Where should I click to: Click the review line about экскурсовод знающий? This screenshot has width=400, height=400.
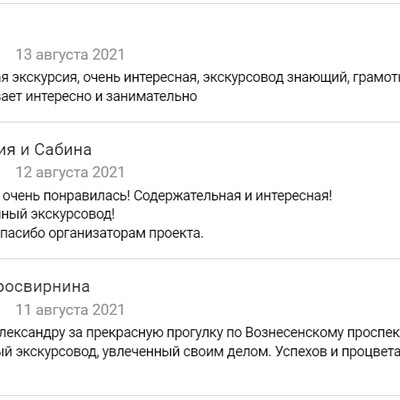tap(200, 78)
